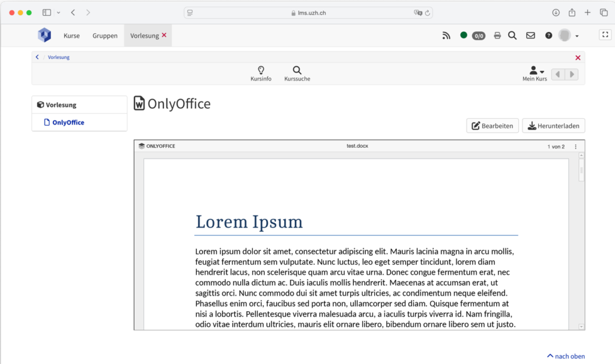Click the nach oben link

click(565, 356)
